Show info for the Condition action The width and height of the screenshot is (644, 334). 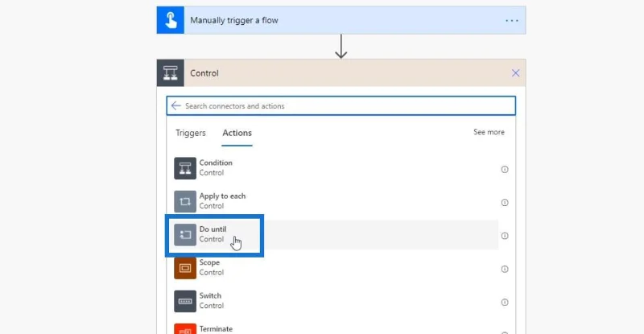click(x=505, y=169)
